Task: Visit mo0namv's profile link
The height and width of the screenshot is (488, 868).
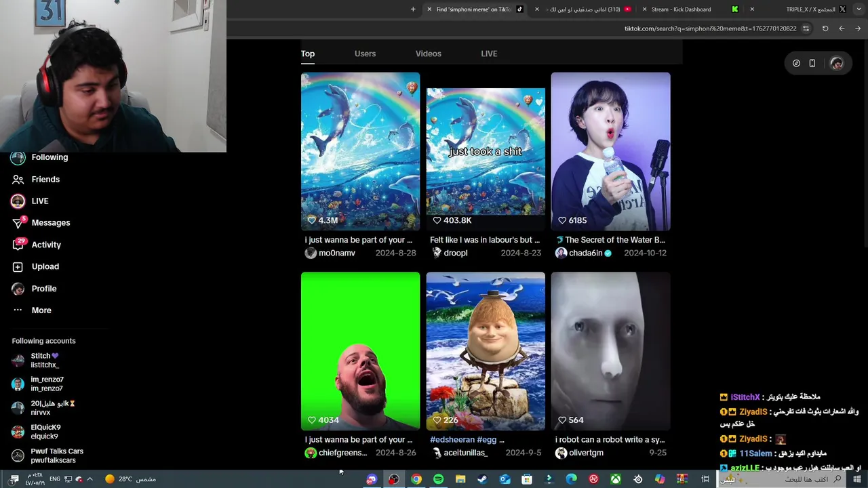Action: pos(330,253)
